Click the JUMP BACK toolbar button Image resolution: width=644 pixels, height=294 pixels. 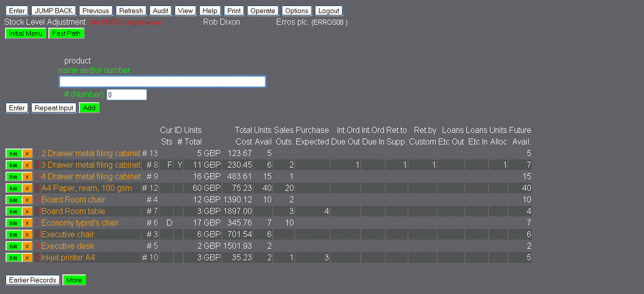(54, 11)
